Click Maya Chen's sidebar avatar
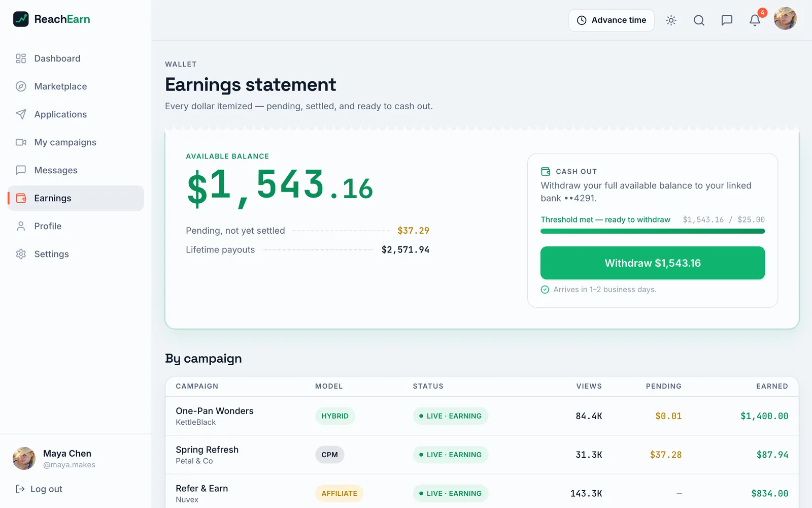This screenshot has width=812, height=508. tap(24, 458)
